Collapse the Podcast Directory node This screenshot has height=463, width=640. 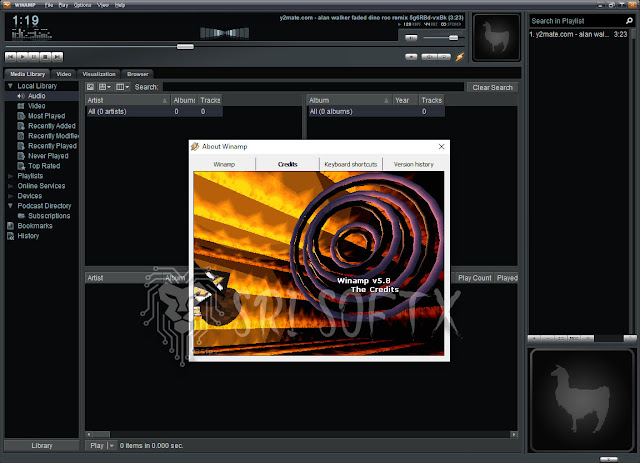click(10, 206)
